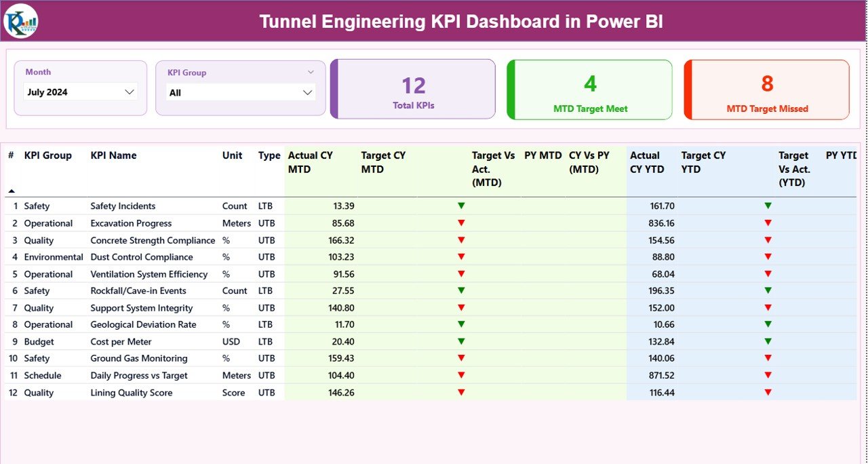Click the green indicator for Rockfall/Cave-in Events MTD
This screenshot has height=464, width=868.
[x=462, y=290]
